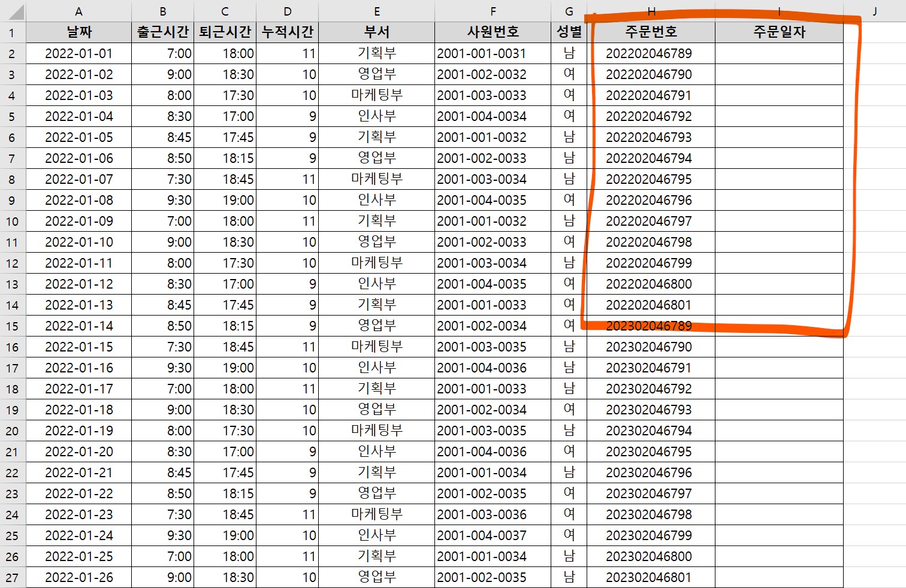Select column F header

493,11
